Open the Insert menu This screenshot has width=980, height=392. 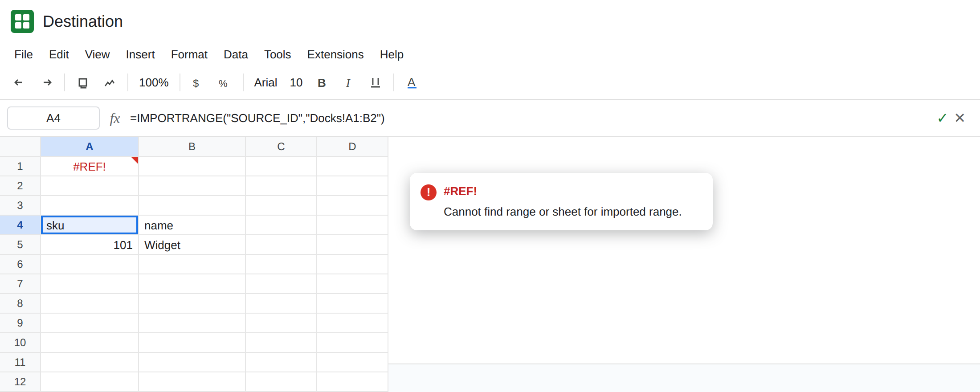coord(140,54)
